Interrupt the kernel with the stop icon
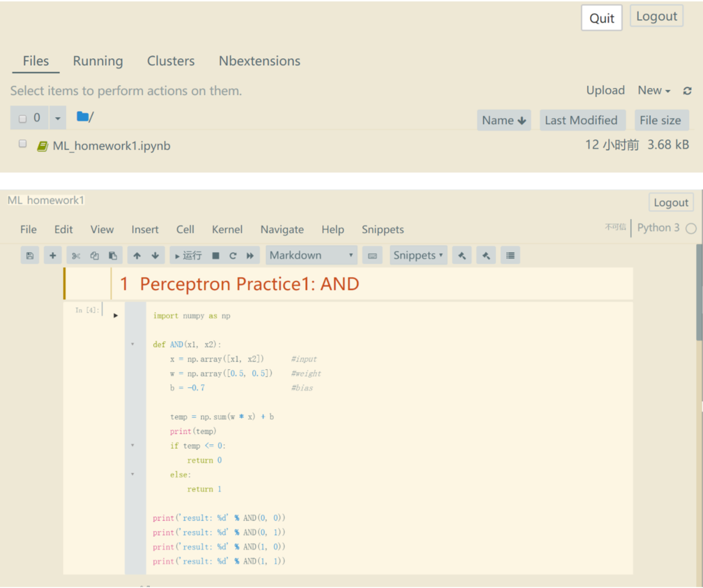 click(x=216, y=256)
